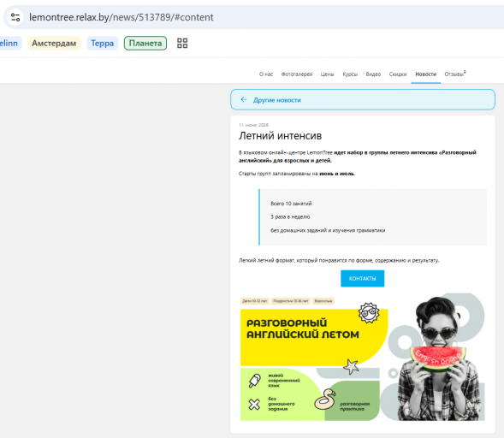Click the Старты групп запланированы sentence
The image size is (504, 438).
click(297, 174)
